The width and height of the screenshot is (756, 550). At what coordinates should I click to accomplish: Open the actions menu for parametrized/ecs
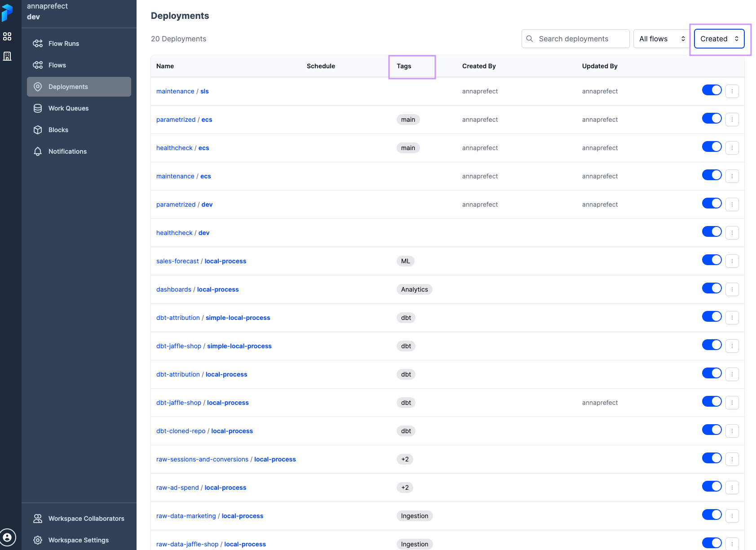(x=732, y=119)
